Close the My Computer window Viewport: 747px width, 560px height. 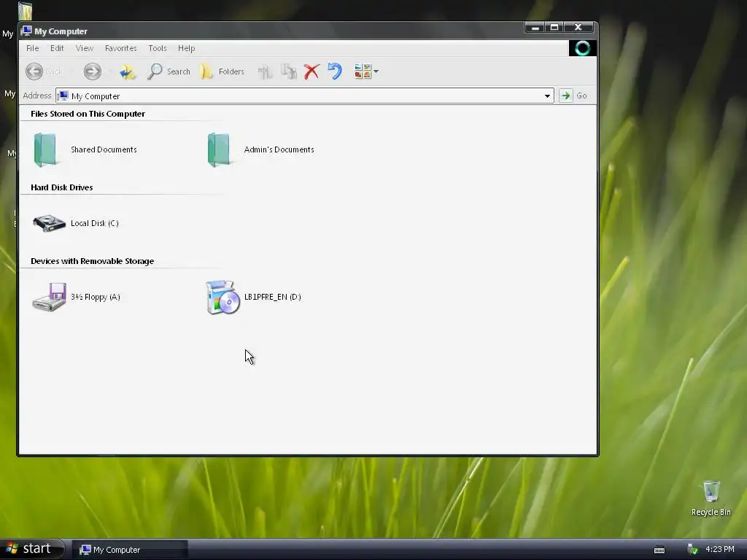coord(578,28)
